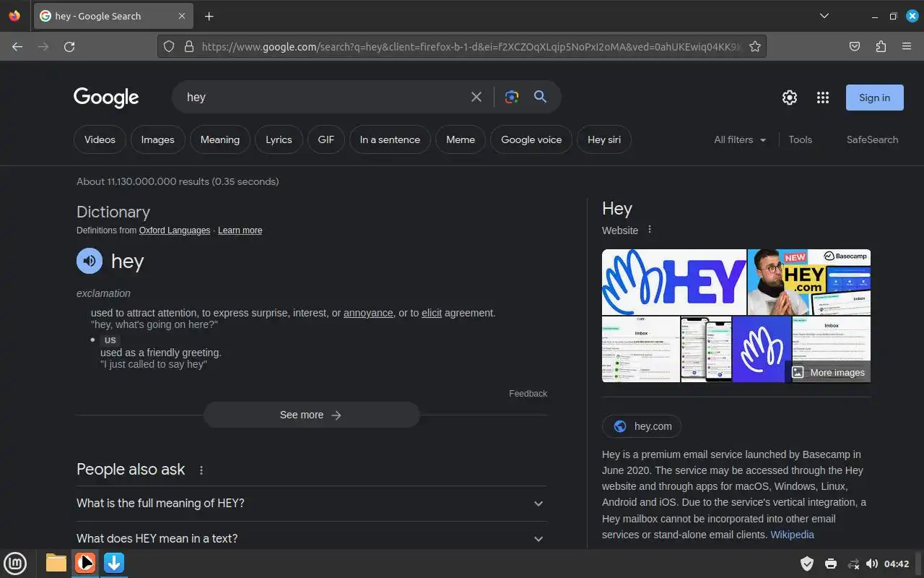Select the Meme filter chip

461,139
